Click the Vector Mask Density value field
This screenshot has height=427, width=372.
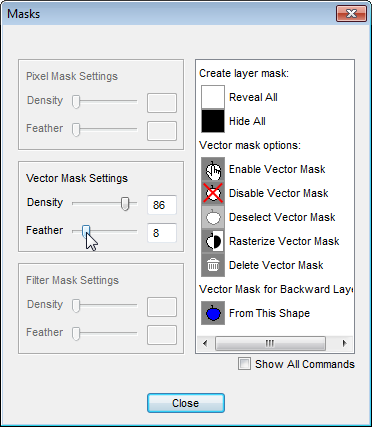click(162, 205)
